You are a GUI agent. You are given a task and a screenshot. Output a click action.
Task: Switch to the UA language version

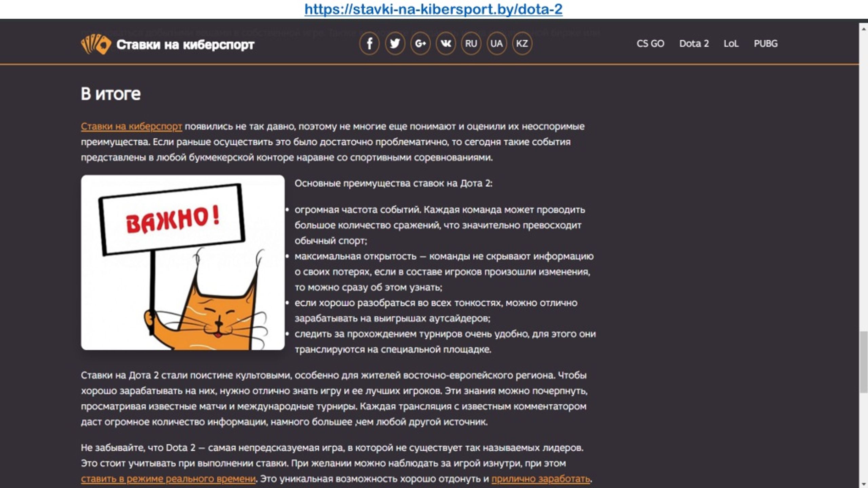tap(496, 44)
